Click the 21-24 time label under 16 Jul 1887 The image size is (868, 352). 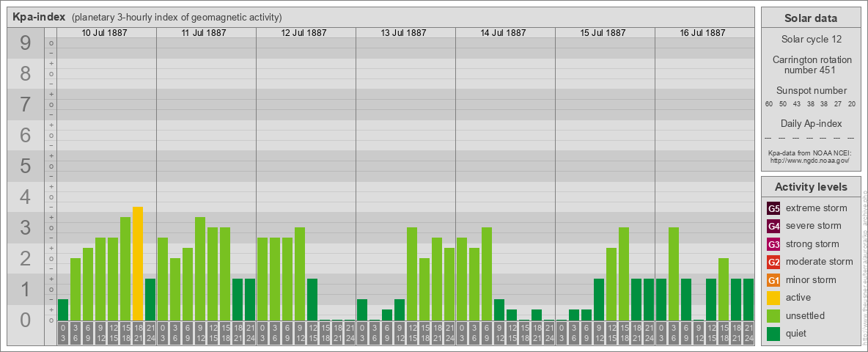(748, 333)
